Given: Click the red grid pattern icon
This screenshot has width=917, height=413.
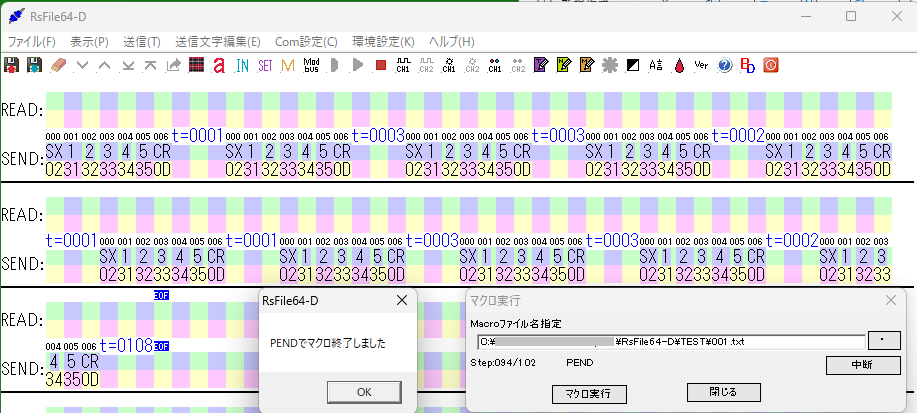Looking at the screenshot, I should (196, 65).
